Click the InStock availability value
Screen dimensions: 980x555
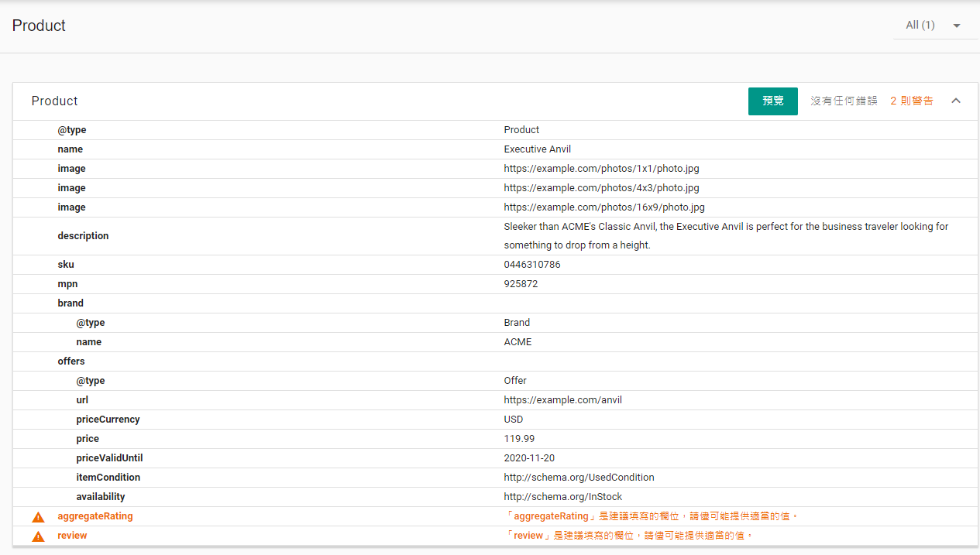tap(562, 497)
